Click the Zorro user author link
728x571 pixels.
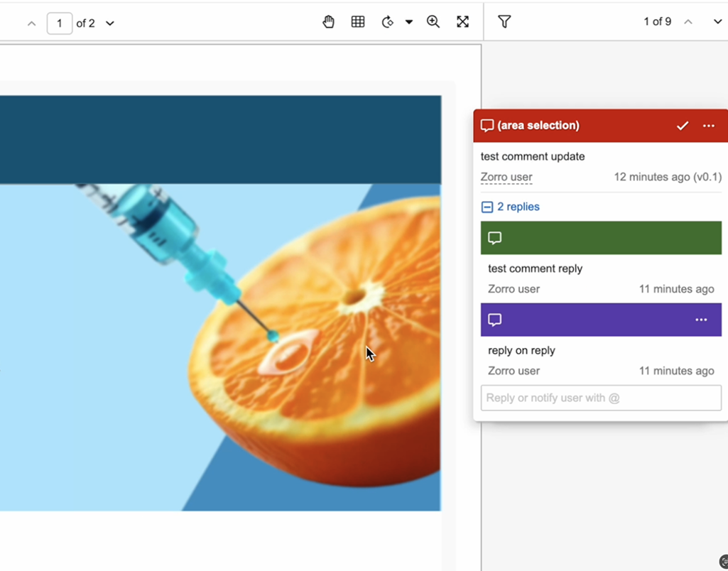point(506,177)
